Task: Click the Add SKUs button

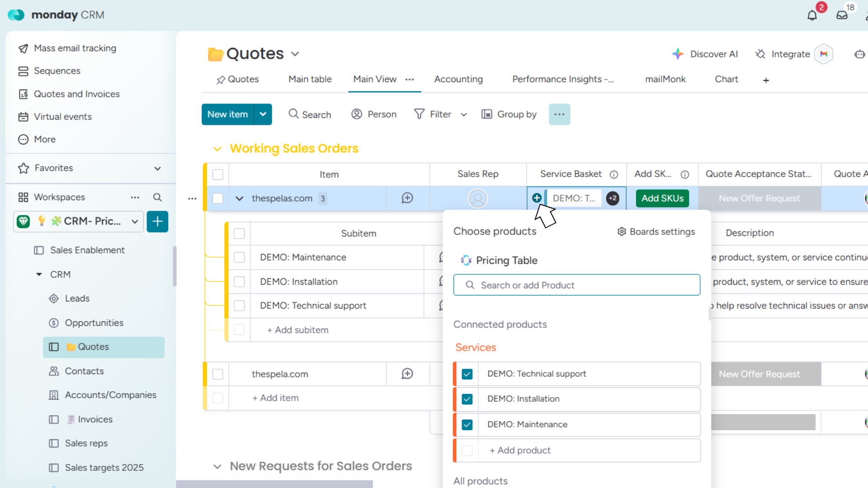Action: [662, 198]
